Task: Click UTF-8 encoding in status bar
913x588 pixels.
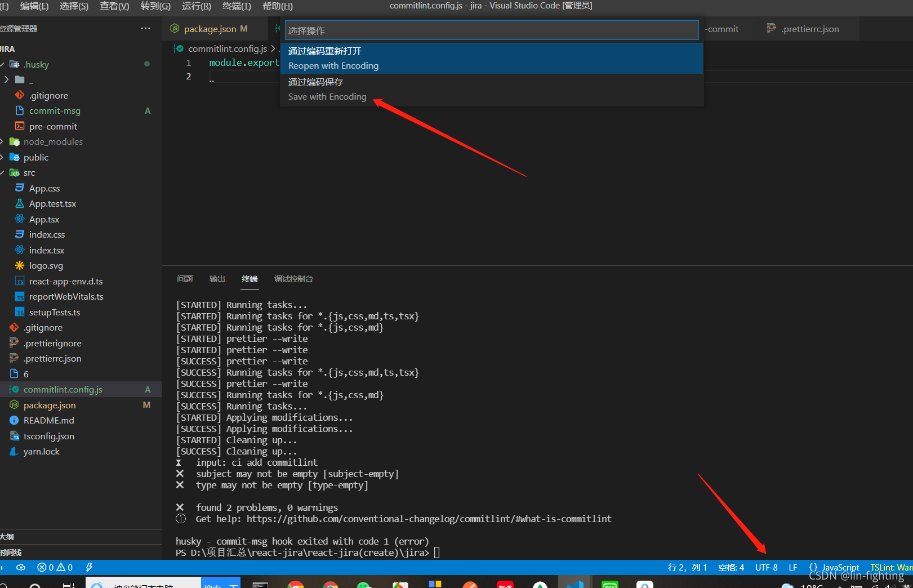Action: click(x=766, y=568)
